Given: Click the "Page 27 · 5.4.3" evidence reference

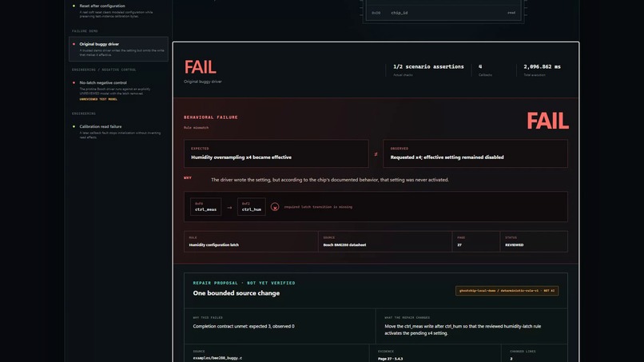Looking at the screenshot, I should coord(390,359).
